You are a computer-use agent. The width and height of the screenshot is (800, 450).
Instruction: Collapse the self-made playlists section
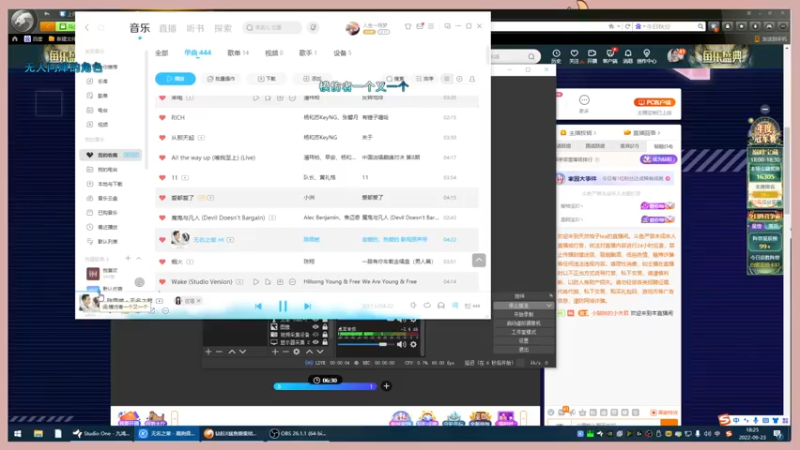click(x=139, y=259)
